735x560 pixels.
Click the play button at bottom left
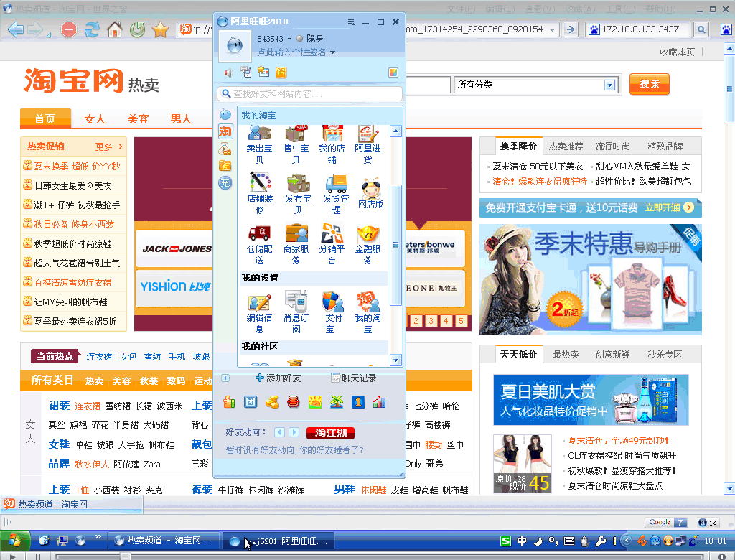point(13,556)
